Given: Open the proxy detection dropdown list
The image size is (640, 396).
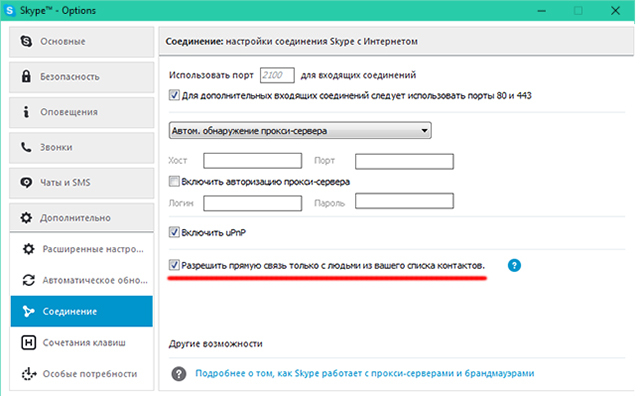Looking at the screenshot, I should click(x=300, y=131).
